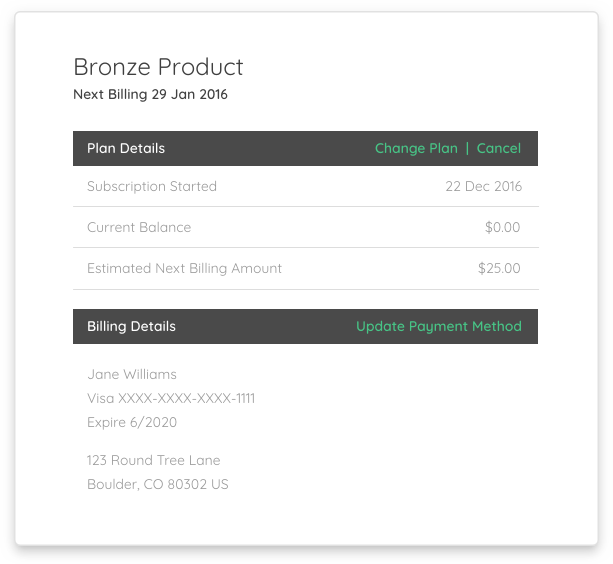613x564 pixels.
Task: Click the Current Balance label
Action: (x=139, y=228)
